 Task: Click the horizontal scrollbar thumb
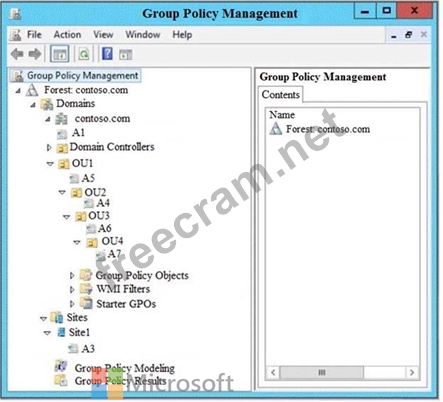[x=322, y=372]
